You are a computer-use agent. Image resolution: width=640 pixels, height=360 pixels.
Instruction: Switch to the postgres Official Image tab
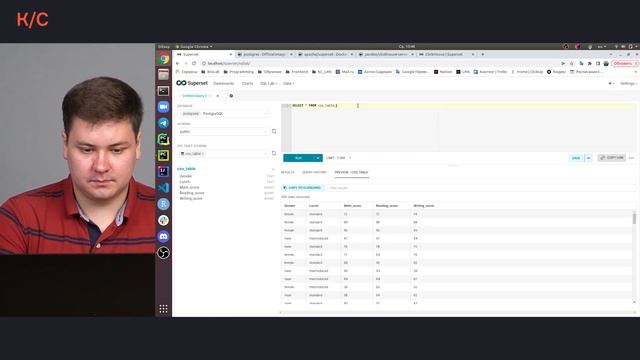[264, 54]
